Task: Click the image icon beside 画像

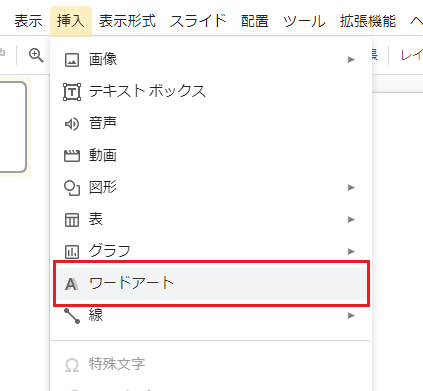Action: pos(72,60)
